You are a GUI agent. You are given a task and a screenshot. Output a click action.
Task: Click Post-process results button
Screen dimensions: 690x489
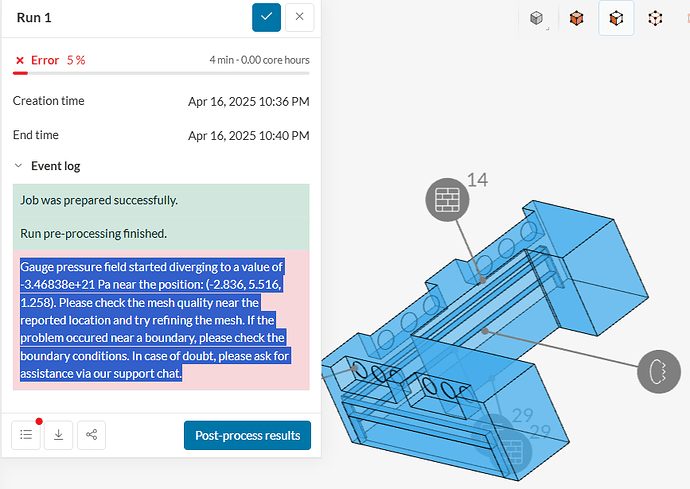coord(247,435)
